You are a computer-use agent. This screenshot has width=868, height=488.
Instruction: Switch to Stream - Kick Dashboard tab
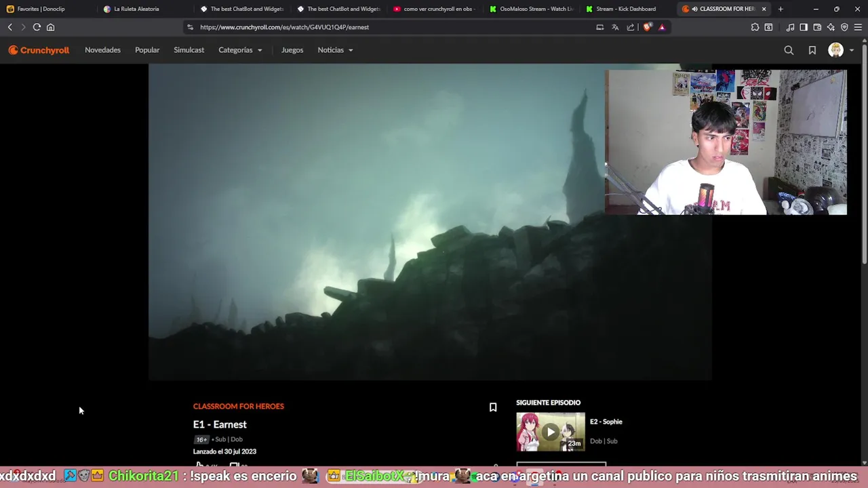[627, 9]
